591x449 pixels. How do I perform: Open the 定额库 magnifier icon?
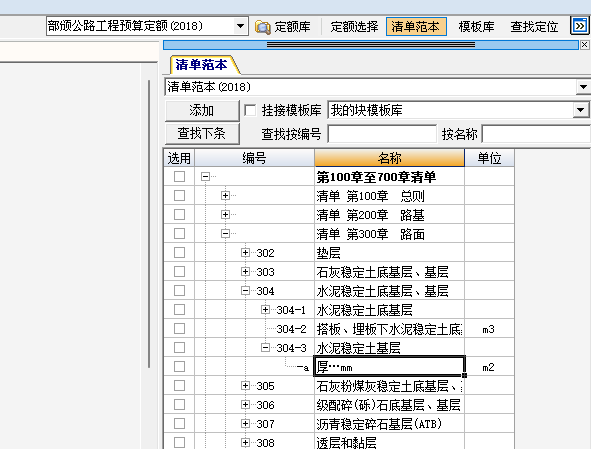[x=263, y=27]
